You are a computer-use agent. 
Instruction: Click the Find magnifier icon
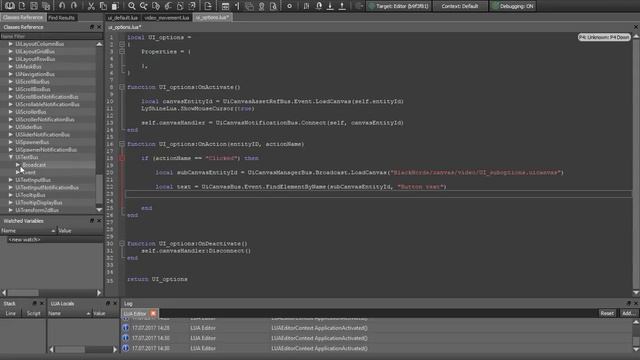click(x=131, y=6)
